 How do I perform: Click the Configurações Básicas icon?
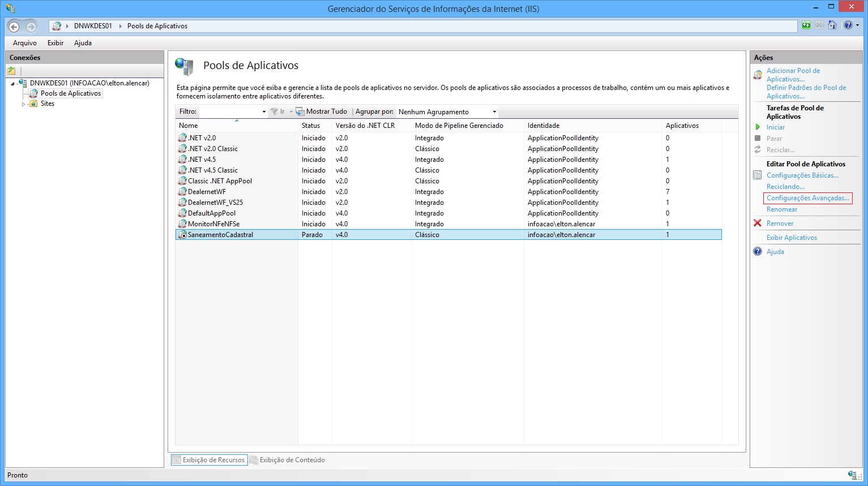point(758,175)
